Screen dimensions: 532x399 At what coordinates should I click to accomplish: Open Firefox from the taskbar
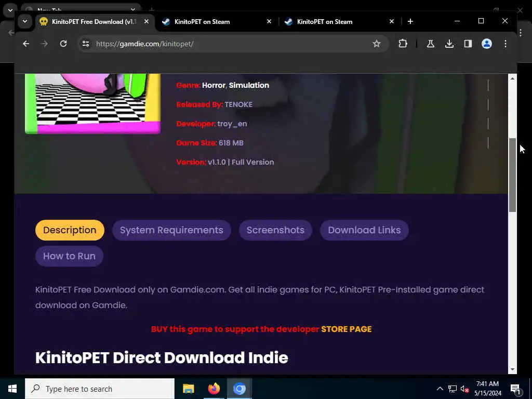(214, 389)
